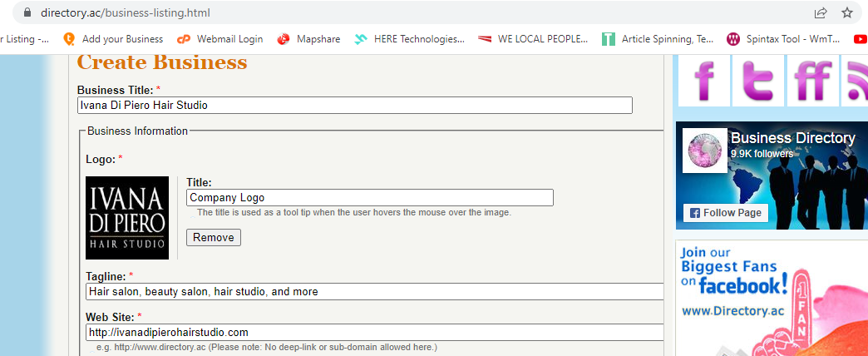868x356 pixels.
Task: Click the YouTube bookmark icon
Action: [861, 39]
